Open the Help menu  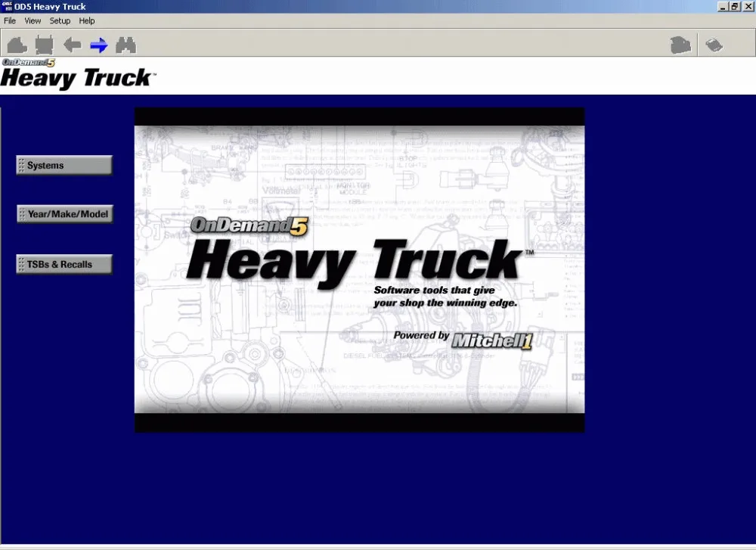87,20
